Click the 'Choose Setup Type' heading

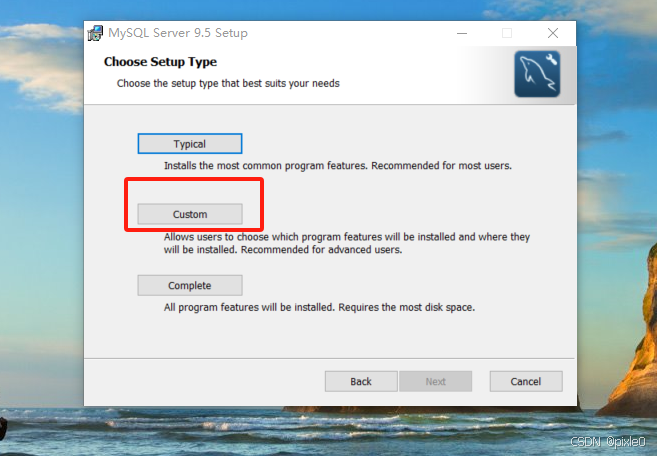pos(160,62)
